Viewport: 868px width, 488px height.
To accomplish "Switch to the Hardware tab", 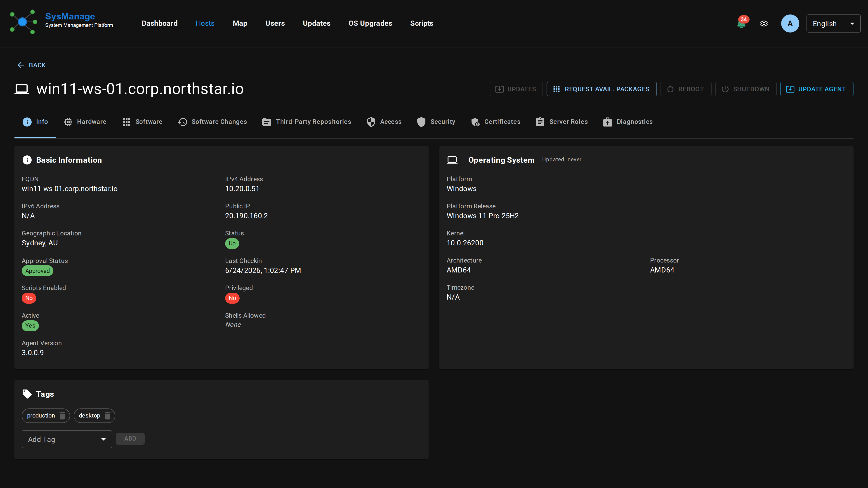I will [85, 122].
